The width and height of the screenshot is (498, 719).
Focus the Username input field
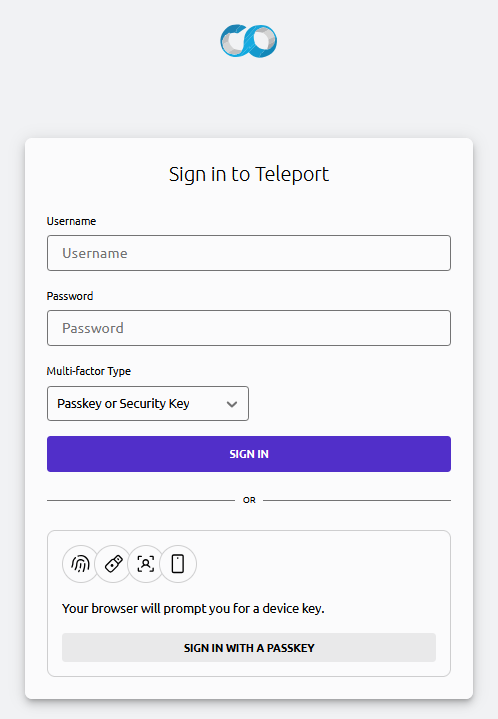tap(249, 253)
